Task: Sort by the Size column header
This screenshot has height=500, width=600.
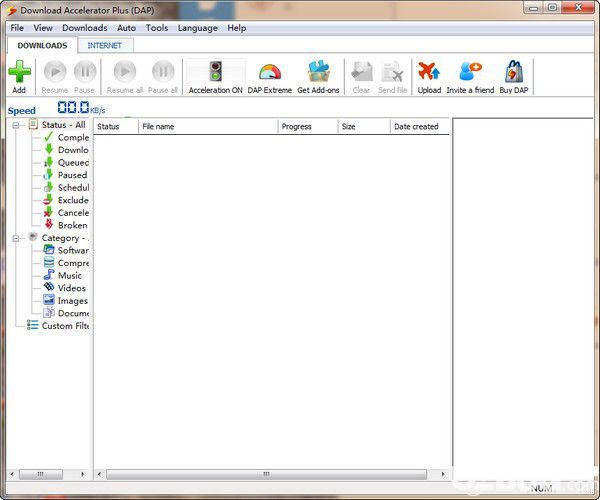Action: tap(364, 127)
